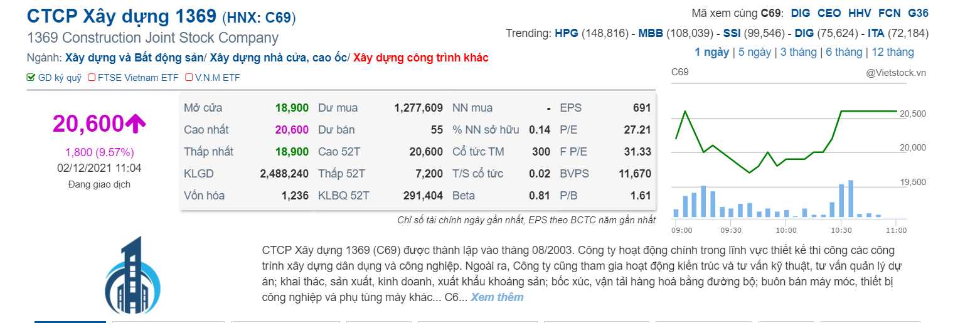Click the HNX: C69 exchange code
This screenshot has height=323, width=980.
[259, 17]
